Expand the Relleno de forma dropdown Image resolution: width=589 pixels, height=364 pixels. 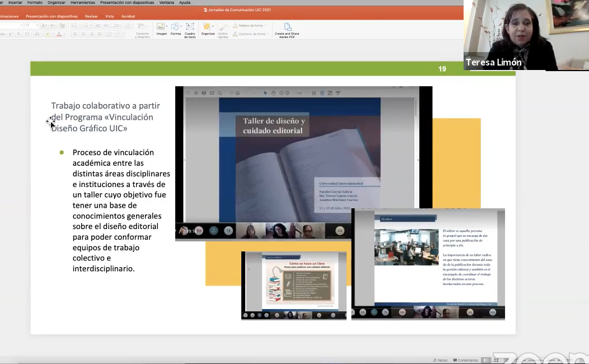[x=265, y=26]
